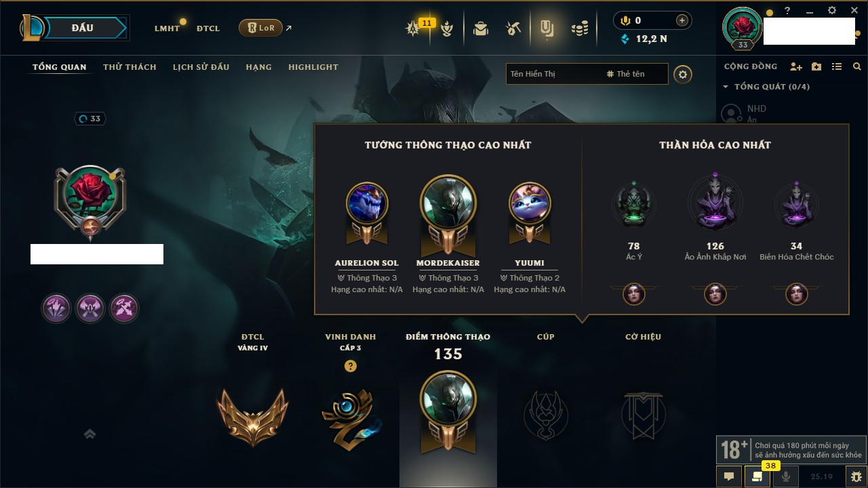
Task: Open profile settings gear beside search field
Action: pyautogui.click(x=683, y=74)
